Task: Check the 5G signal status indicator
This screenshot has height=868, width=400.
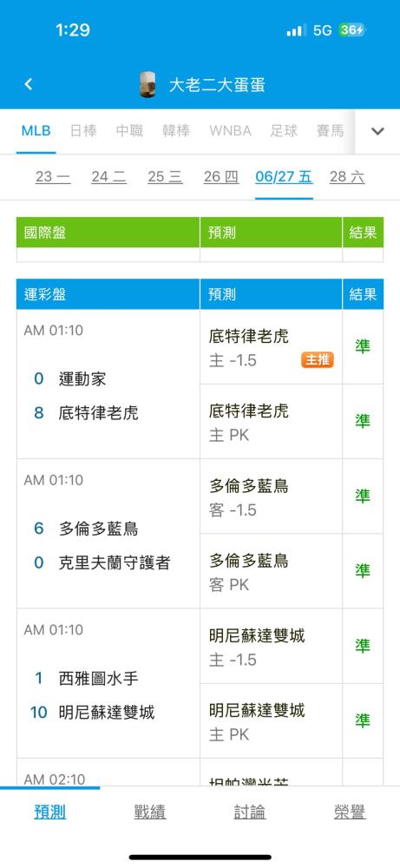Action: 323,30
